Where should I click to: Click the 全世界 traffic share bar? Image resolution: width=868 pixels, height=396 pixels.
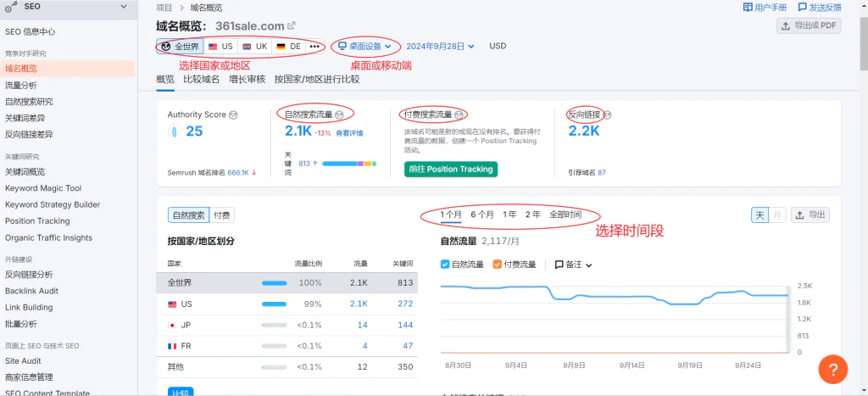(274, 283)
